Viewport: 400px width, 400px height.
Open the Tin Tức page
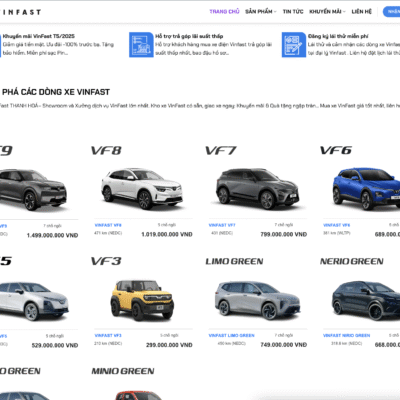tap(293, 11)
